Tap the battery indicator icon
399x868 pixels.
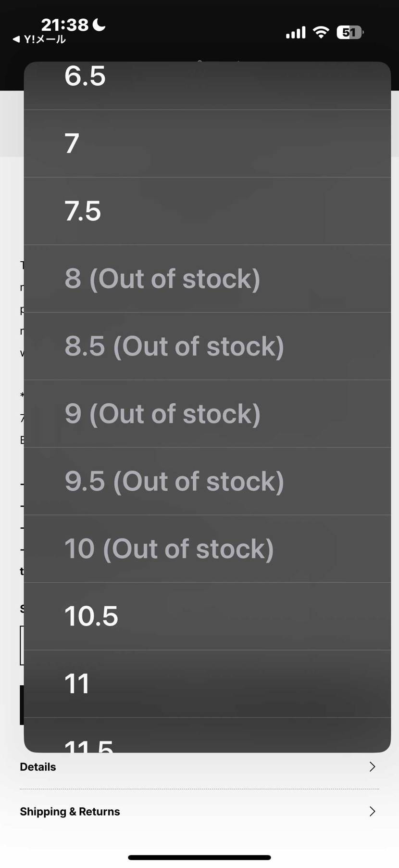click(x=350, y=32)
